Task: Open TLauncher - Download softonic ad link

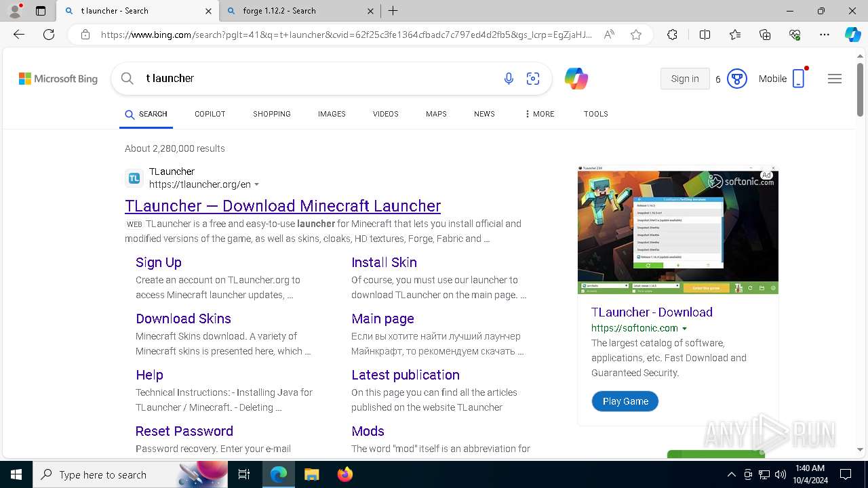Action: click(x=652, y=312)
